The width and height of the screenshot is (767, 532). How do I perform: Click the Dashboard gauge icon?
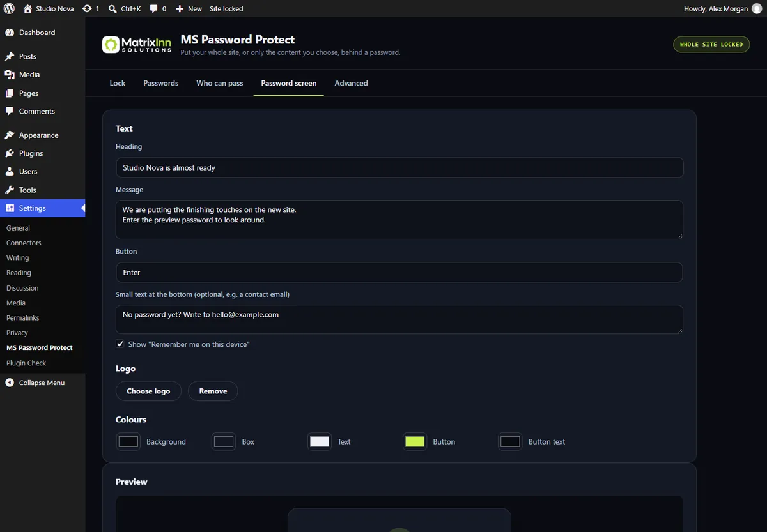coord(10,33)
